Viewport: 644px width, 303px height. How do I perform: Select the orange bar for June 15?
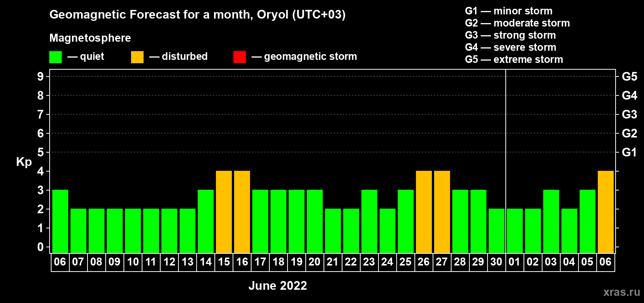pyautogui.click(x=224, y=212)
